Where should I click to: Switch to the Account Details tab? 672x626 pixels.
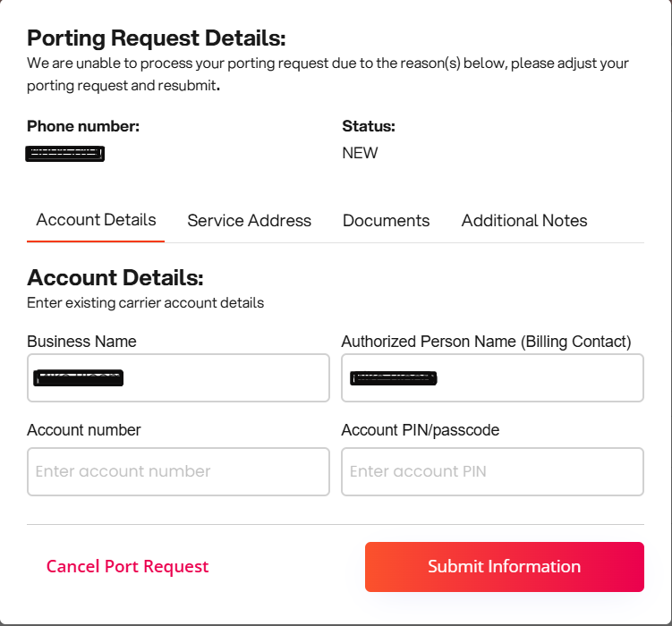click(x=96, y=220)
